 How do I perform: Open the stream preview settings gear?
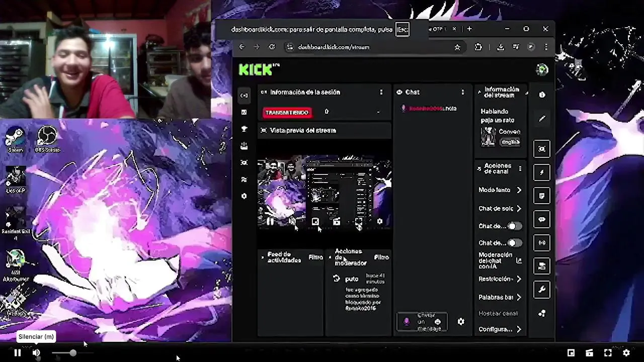(380, 222)
